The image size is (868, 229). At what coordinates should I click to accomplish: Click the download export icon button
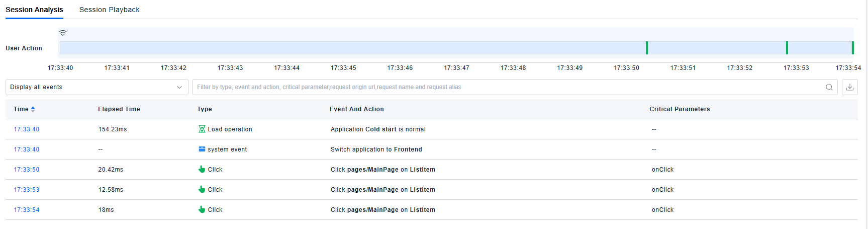click(x=849, y=87)
